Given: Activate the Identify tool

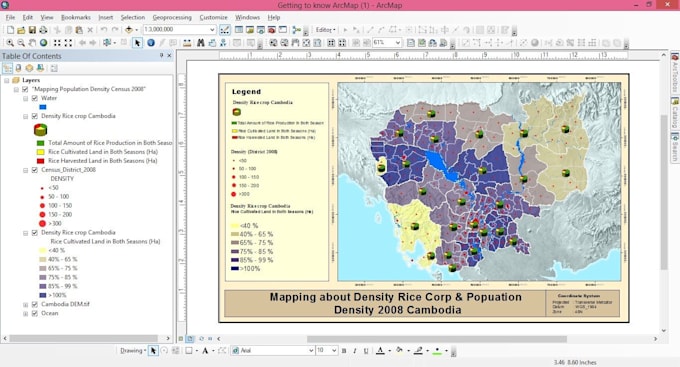Looking at the screenshot, I should click(150, 43).
